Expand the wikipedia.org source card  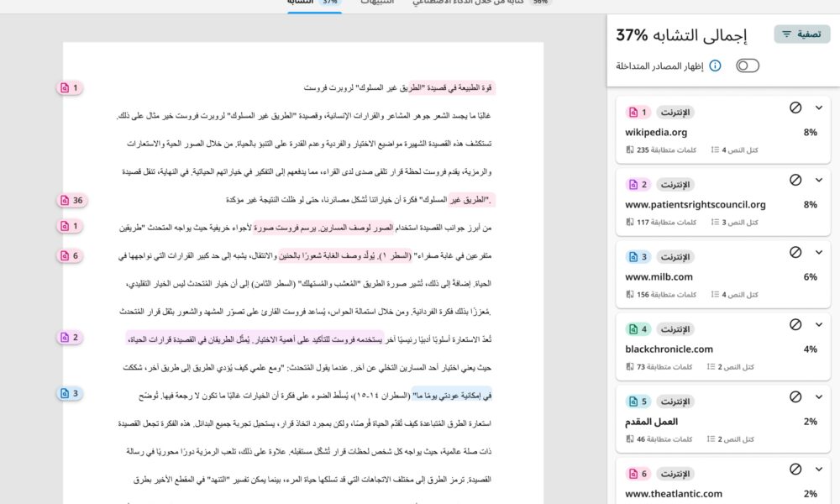pyautogui.click(x=818, y=108)
